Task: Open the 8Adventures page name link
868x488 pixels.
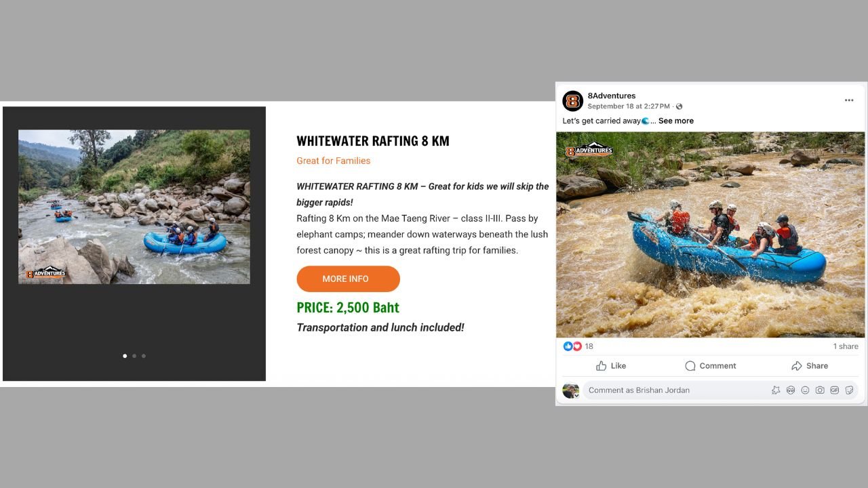Action: click(x=612, y=96)
